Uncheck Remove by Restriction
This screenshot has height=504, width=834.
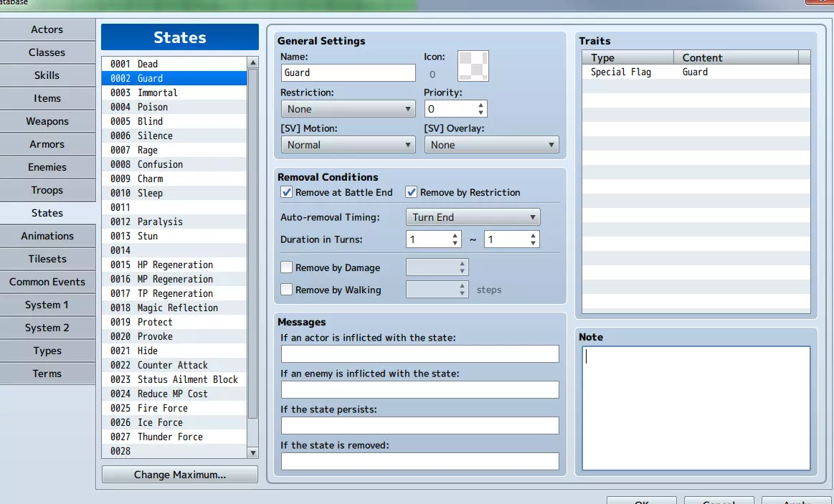click(412, 192)
